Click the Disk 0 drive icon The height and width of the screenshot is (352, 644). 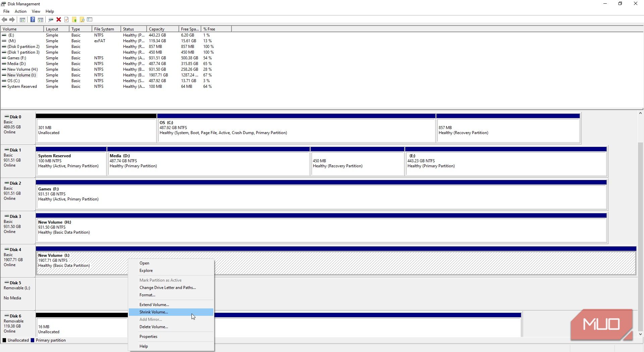click(7, 117)
